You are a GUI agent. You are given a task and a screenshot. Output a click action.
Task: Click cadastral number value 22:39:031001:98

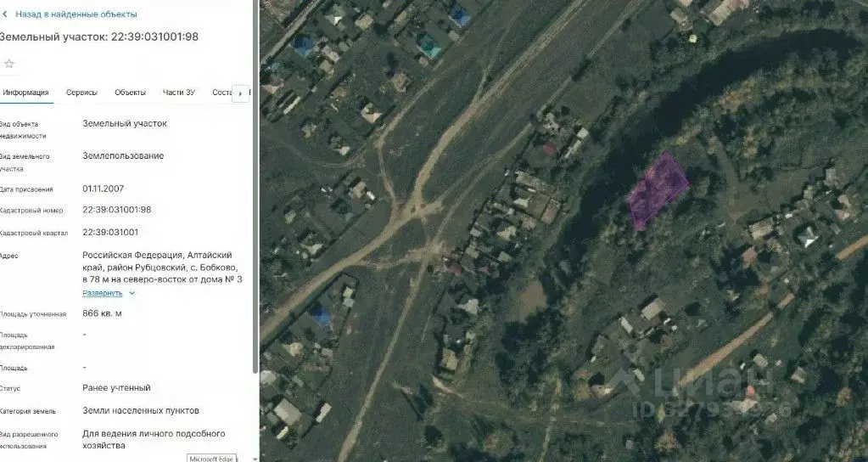click(x=117, y=210)
